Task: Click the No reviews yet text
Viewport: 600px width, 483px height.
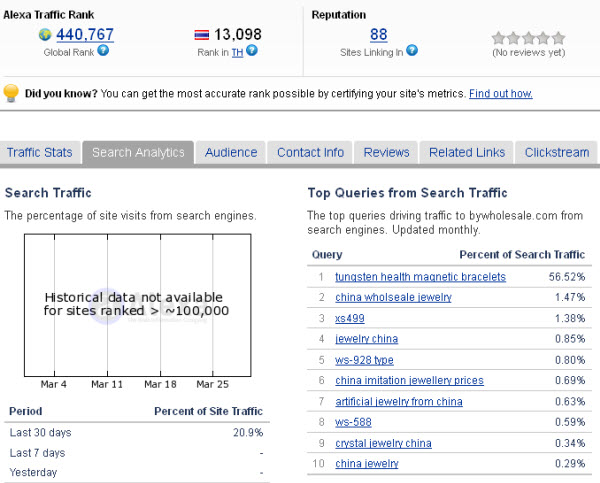Action: 528,52
